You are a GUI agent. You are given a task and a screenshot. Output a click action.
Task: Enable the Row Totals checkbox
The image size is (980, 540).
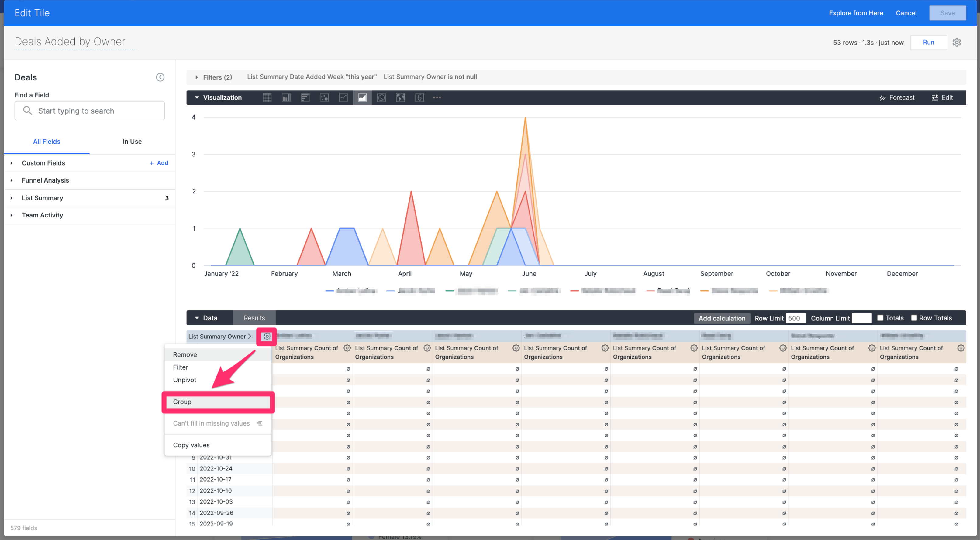914,318
